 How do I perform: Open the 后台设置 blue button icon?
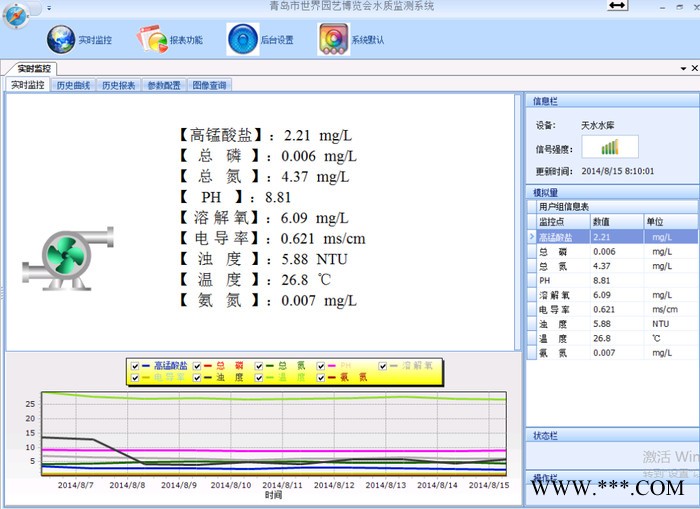point(243,39)
